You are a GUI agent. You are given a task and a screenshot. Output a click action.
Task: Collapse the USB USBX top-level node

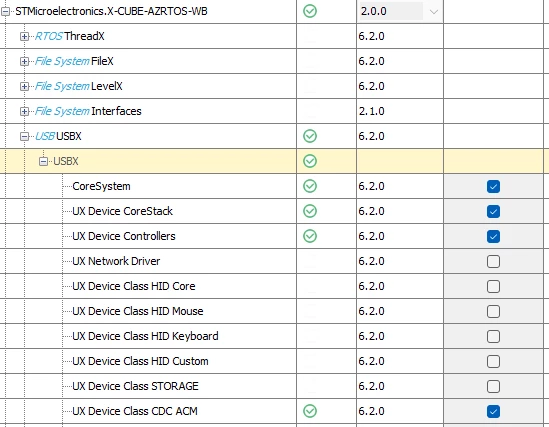coord(24,136)
